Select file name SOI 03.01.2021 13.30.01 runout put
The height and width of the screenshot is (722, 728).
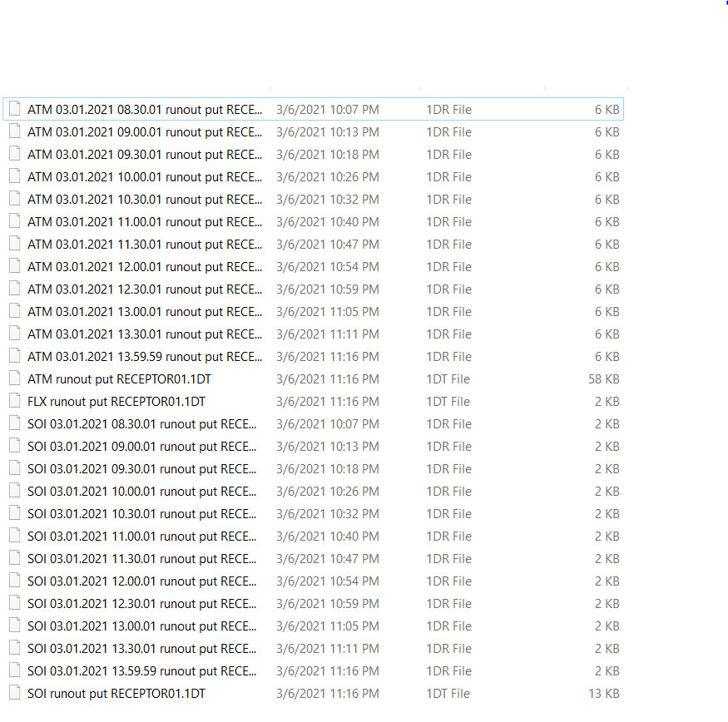(x=141, y=649)
